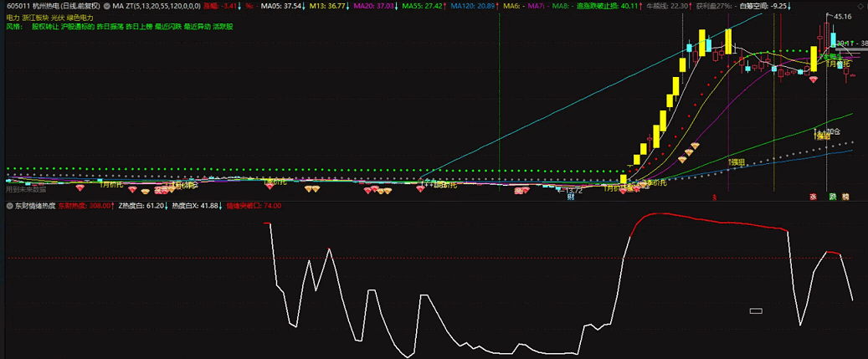Click the 东财情绪热度 indicator name

(x=35, y=206)
